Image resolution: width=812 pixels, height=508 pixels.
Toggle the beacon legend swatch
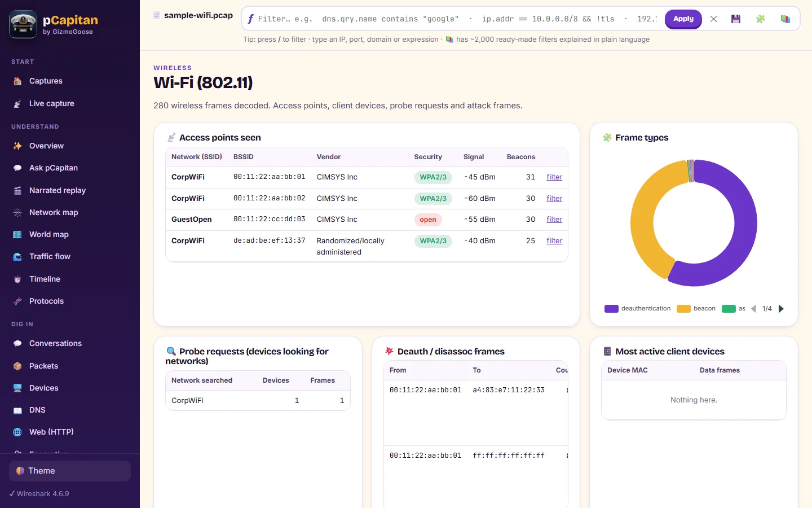[x=683, y=309]
